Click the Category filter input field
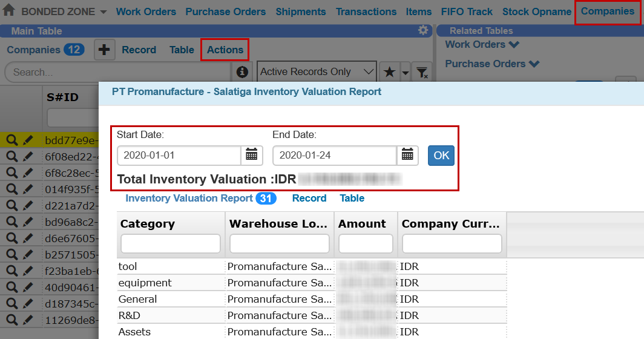This screenshot has width=644, height=339. pyautogui.click(x=170, y=244)
